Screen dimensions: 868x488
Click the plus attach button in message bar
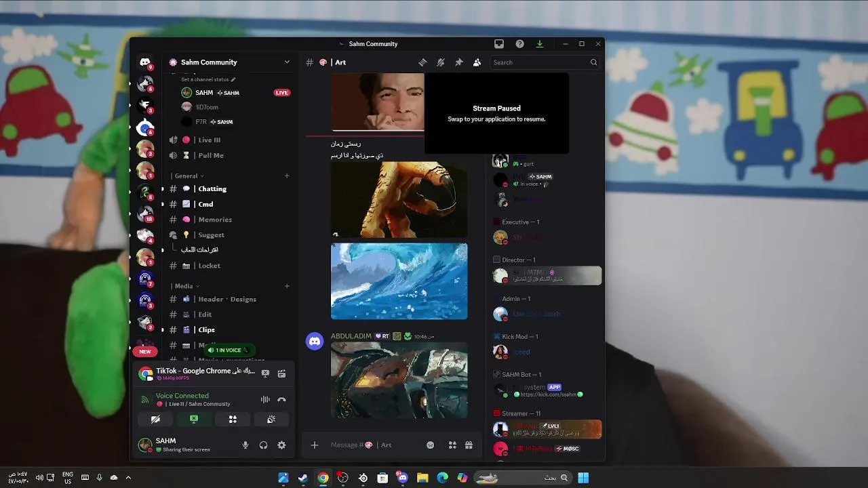click(314, 445)
